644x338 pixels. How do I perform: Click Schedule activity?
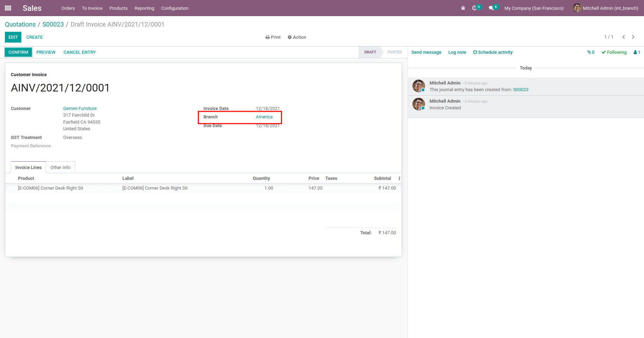coord(493,52)
